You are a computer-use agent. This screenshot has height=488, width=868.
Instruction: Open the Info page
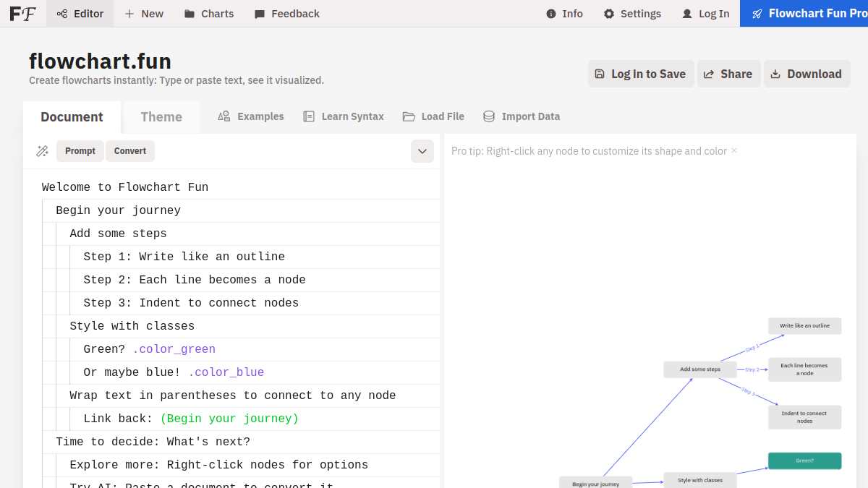565,14
